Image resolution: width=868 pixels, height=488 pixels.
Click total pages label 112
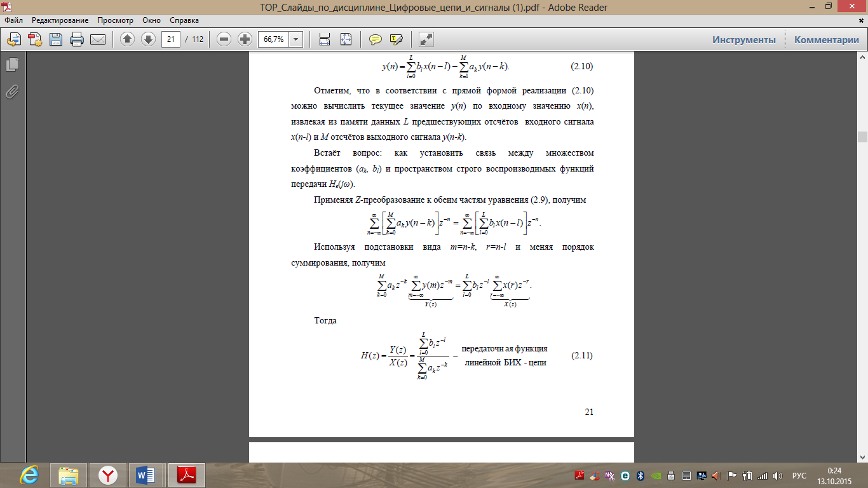(197, 39)
